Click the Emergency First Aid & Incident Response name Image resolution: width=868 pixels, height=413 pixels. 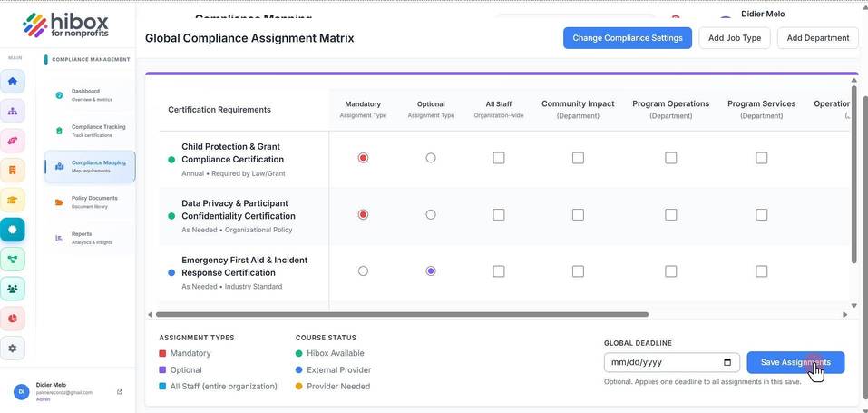point(245,266)
